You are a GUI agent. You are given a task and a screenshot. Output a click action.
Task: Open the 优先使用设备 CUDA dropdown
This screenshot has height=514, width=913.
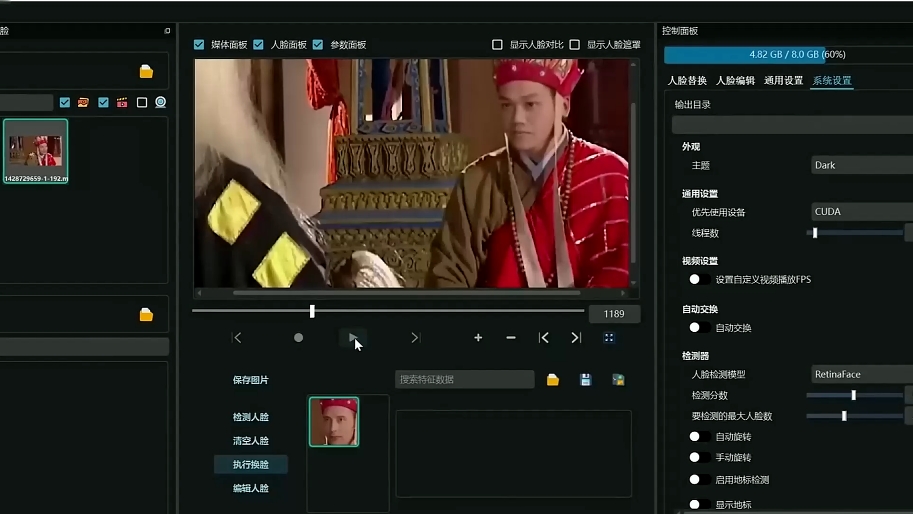(x=862, y=212)
